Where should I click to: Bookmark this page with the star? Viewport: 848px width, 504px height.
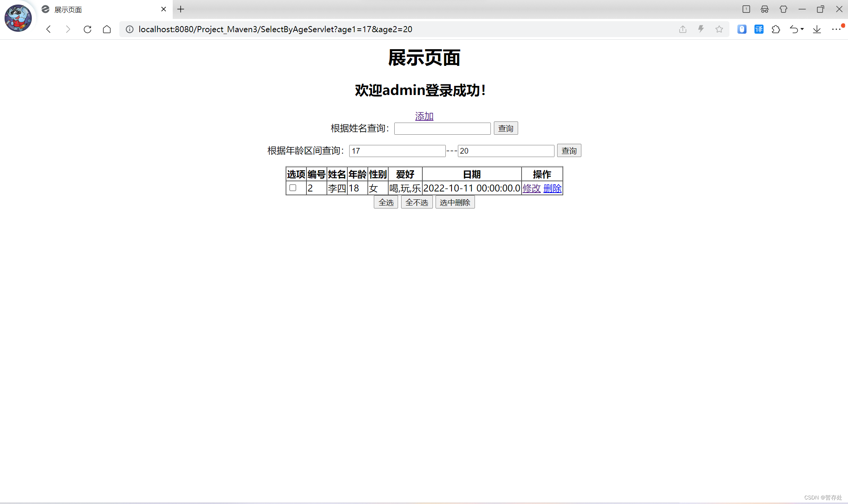click(x=719, y=29)
